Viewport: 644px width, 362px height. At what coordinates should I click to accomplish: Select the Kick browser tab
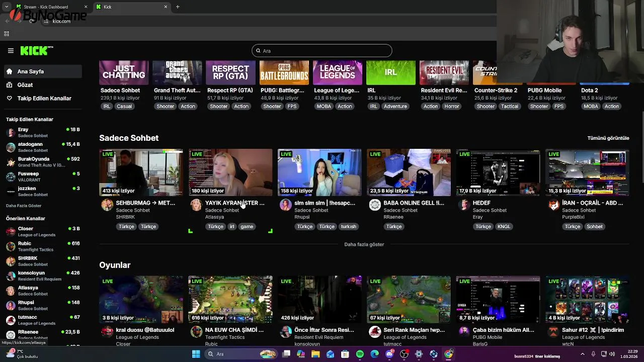pyautogui.click(x=132, y=7)
